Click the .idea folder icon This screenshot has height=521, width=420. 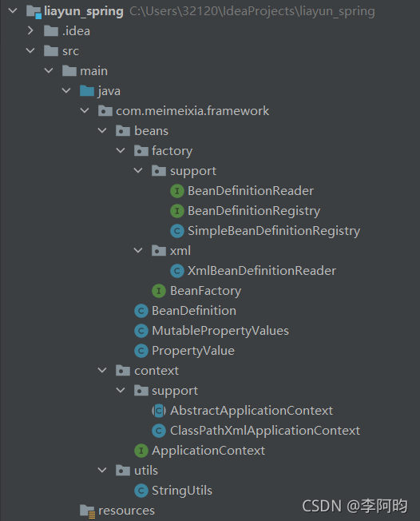point(51,31)
